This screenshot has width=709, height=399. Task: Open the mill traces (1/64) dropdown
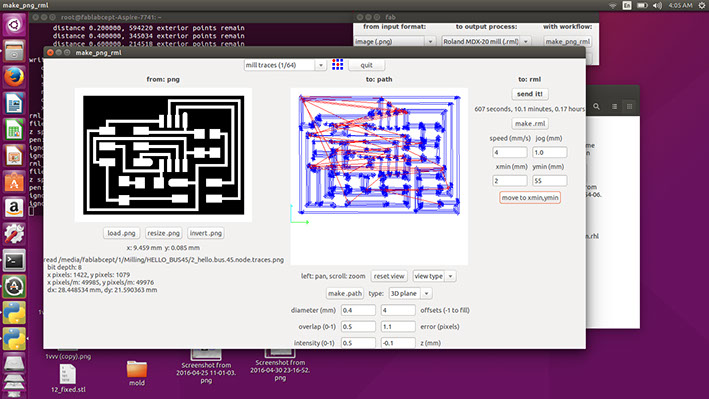coord(285,65)
